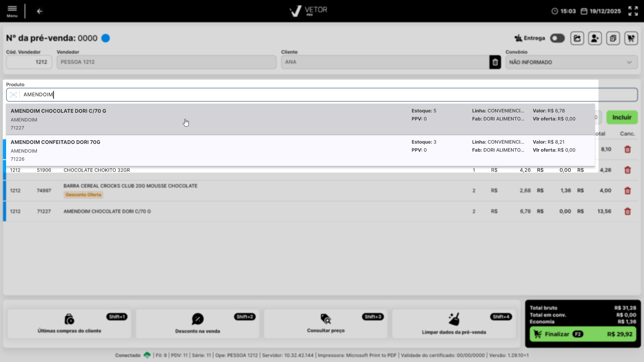Click the Cliente field showing ANA
The width and height of the screenshot is (644, 362).
385,62
